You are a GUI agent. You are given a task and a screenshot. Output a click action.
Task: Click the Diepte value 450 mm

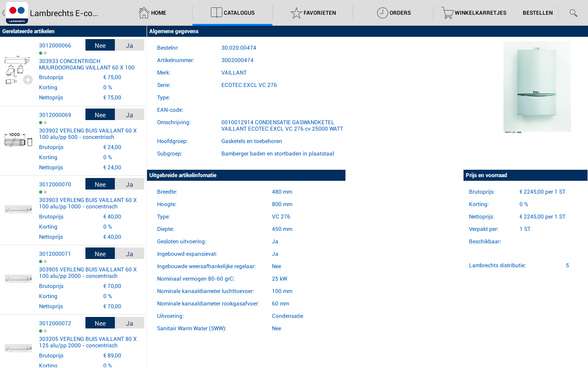point(282,229)
